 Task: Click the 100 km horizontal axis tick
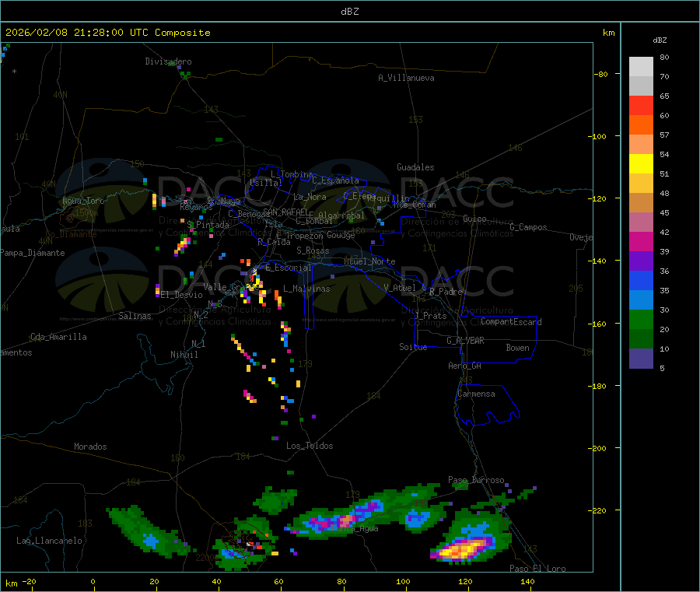click(403, 582)
